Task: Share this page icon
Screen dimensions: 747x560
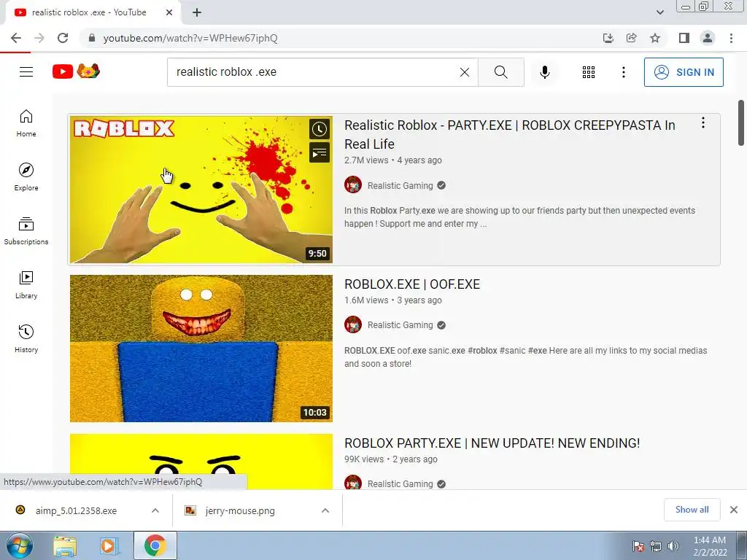Action: coord(631,38)
